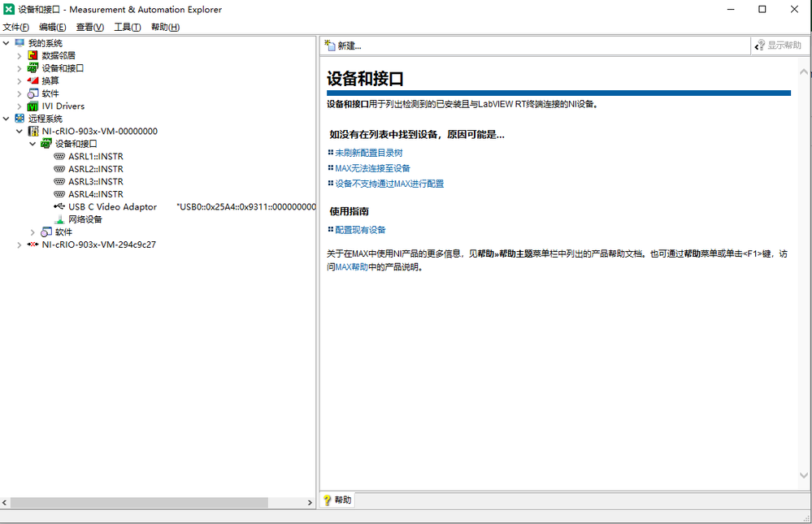Collapse the 我的系统 tree node
Screen dimensions: 812x524
[x=7, y=43]
